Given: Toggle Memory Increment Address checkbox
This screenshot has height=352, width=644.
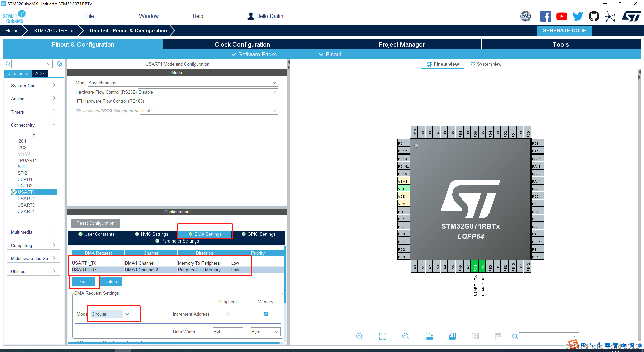Looking at the screenshot, I should click(x=266, y=314).
